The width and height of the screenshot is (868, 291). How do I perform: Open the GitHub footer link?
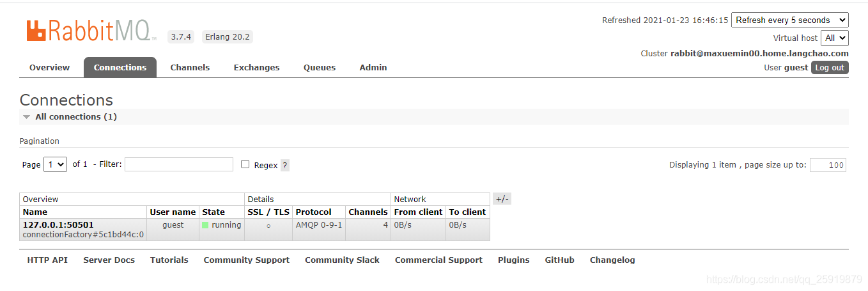point(559,260)
